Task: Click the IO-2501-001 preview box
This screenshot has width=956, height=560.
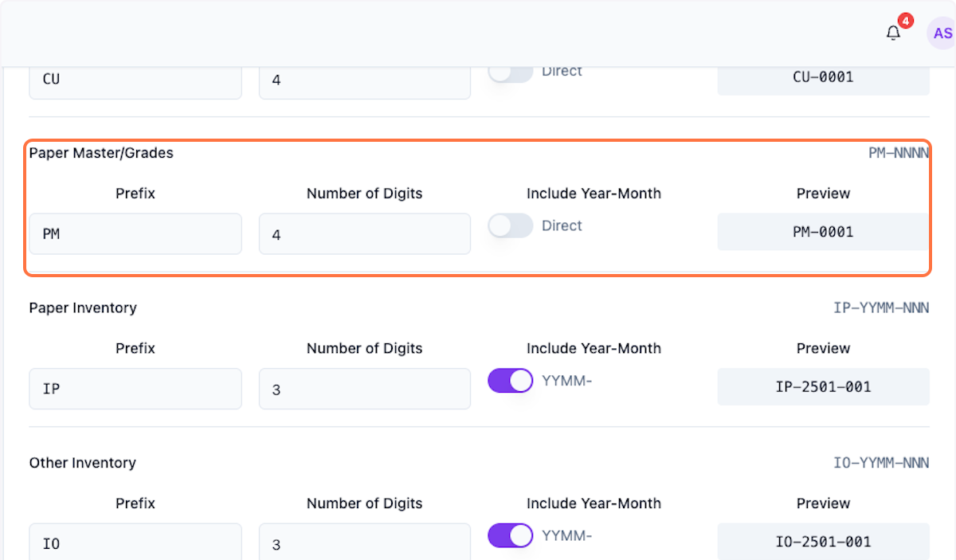Action: (x=823, y=542)
